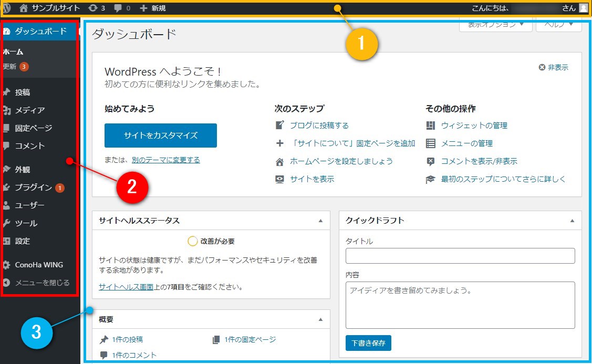Click the サイトをカスタマイズ button
The height and width of the screenshot is (364, 592).
click(x=161, y=135)
